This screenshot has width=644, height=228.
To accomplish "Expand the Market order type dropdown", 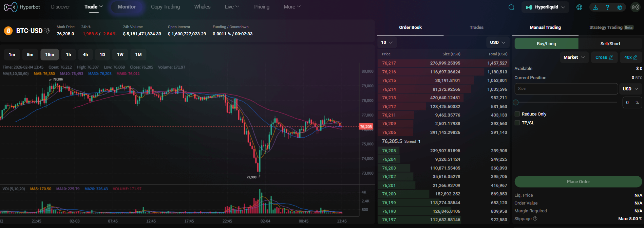I will pyautogui.click(x=574, y=57).
